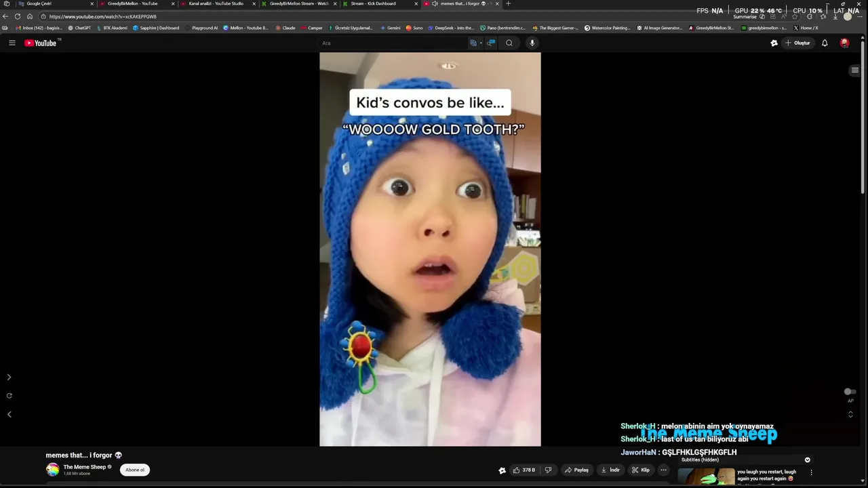
Task: Open the Gemini bookmark
Action: [x=390, y=28]
